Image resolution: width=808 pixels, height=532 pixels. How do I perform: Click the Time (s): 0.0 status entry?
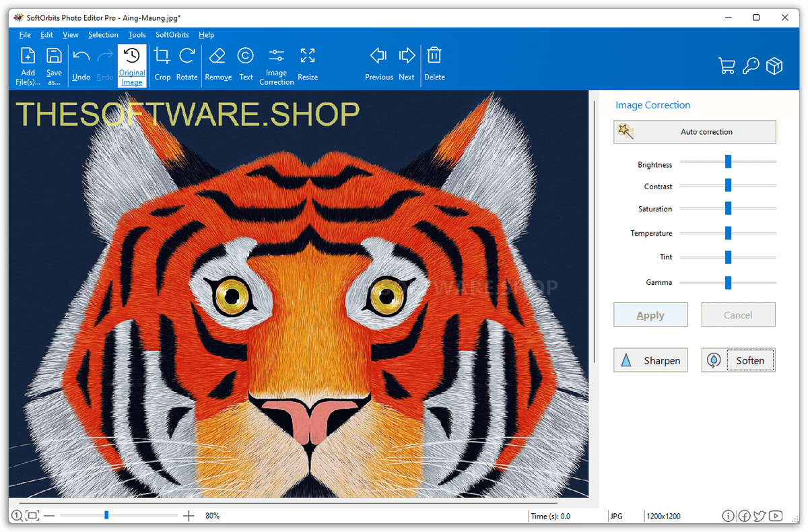pyautogui.click(x=550, y=517)
